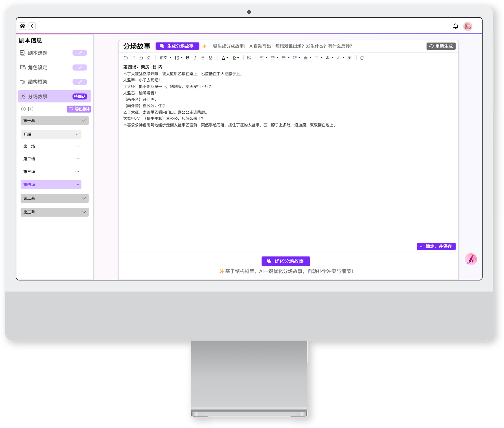Open the user avatar profile
This screenshot has height=428, width=504.
[x=468, y=26]
